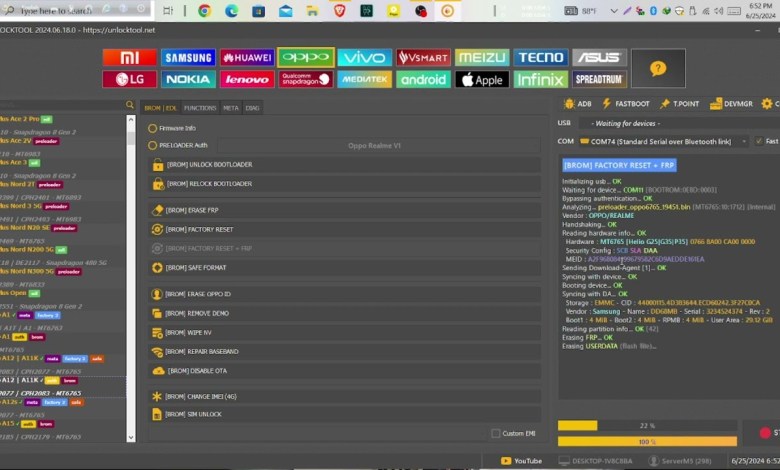Screen dimensions: 780x470
Task: Select the Meizu brand logo
Action: 482,58
